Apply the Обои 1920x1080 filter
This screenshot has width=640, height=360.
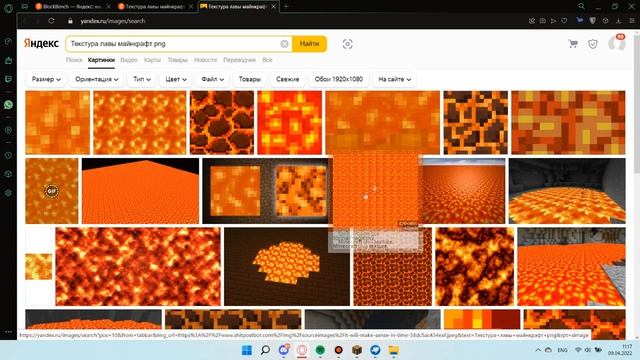(x=339, y=79)
